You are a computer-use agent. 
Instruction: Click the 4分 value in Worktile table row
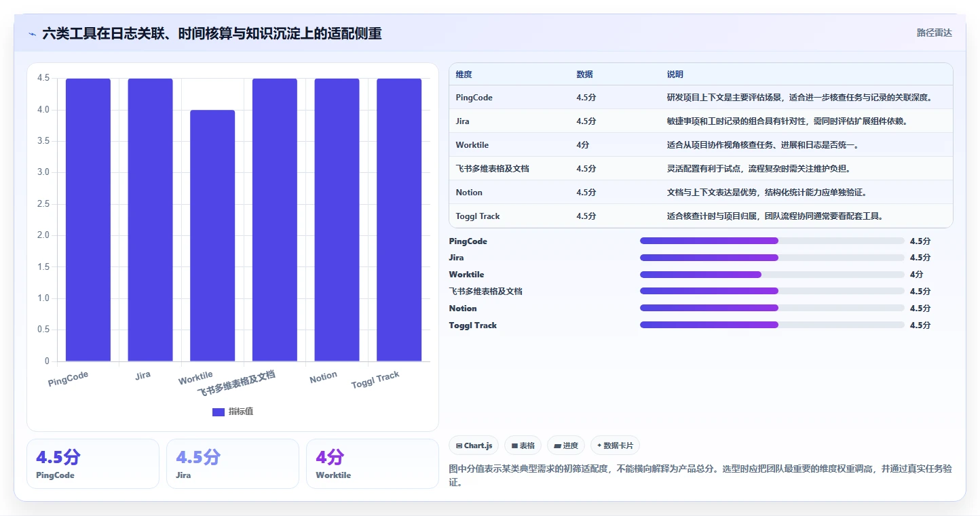583,145
